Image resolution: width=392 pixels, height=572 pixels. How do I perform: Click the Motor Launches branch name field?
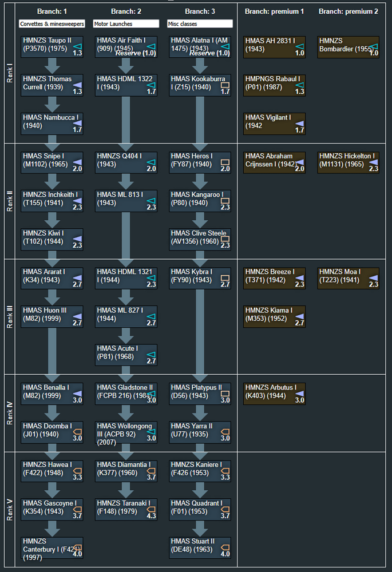(126, 24)
